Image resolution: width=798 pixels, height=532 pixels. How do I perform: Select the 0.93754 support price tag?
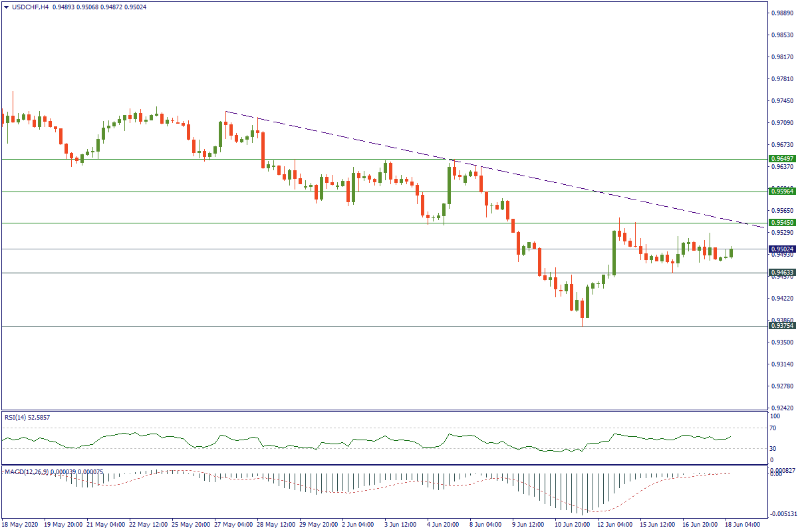(782, 326)
